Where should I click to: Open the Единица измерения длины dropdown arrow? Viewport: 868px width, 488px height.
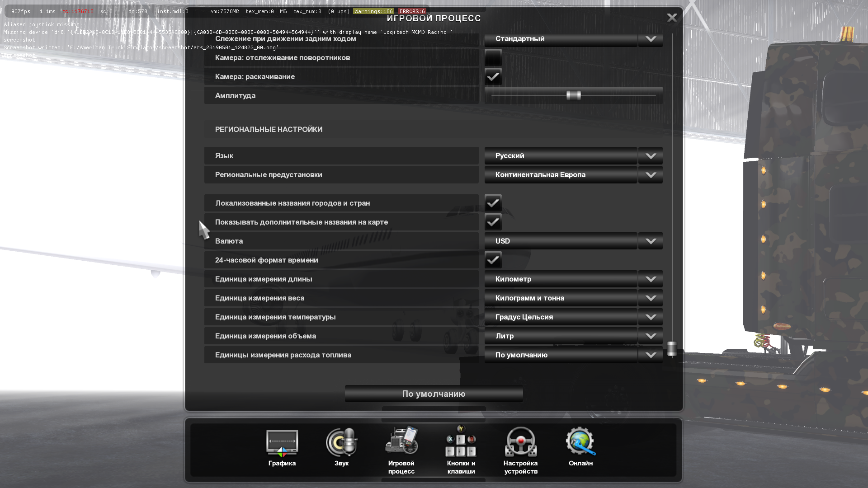[651, 279]
